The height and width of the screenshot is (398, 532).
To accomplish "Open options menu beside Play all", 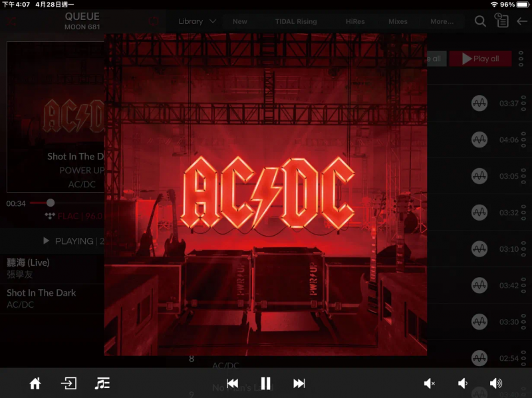I will (x=521, y=58).
